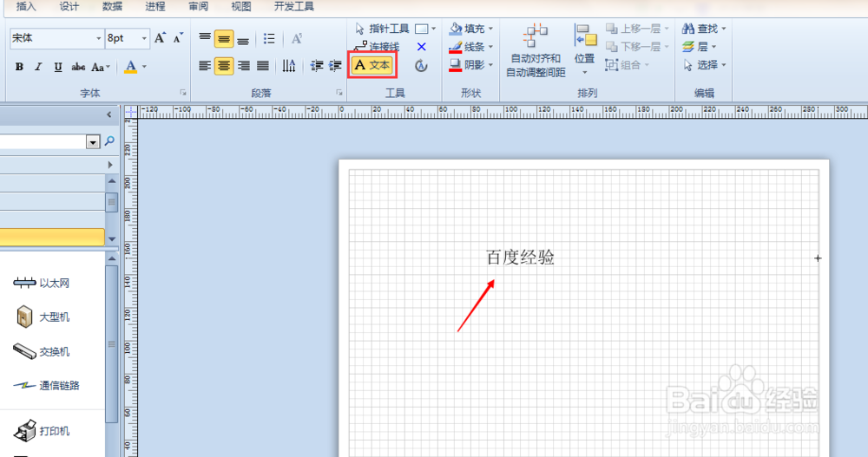This screenshot has width=868, height=457.
Task: Justify paragraph text
Action: [263, 66]
